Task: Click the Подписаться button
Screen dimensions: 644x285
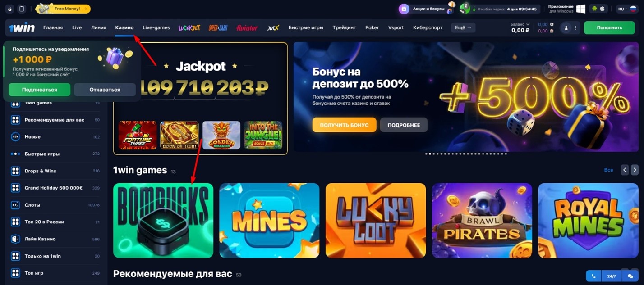Action: pyautogui.click(x=40, y=90)
